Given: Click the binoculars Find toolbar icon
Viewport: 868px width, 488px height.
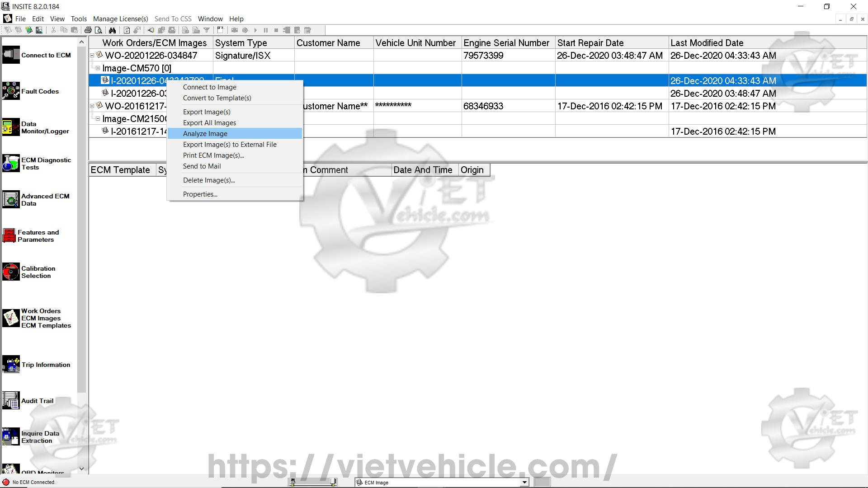Looking at the screenshot, I should (x=112, y=30).
